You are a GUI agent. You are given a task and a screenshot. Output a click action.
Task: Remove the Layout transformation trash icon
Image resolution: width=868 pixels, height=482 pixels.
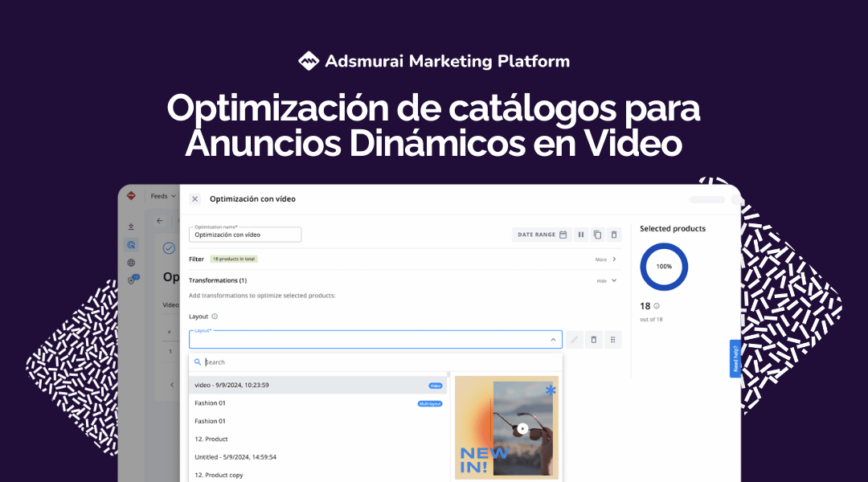pyautogui.click(x=593, y=340)
